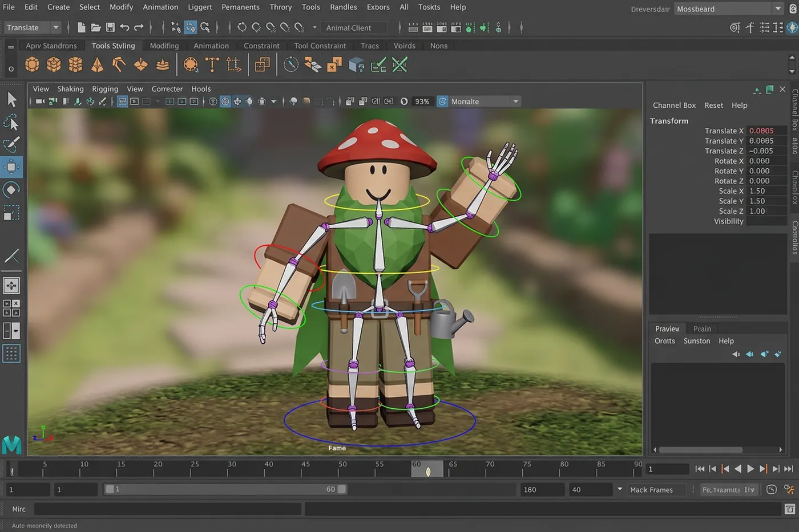799x532 pixels.
Task: Open the Fo,1naamıts character set dropdown
Action: tap(729, 489)
